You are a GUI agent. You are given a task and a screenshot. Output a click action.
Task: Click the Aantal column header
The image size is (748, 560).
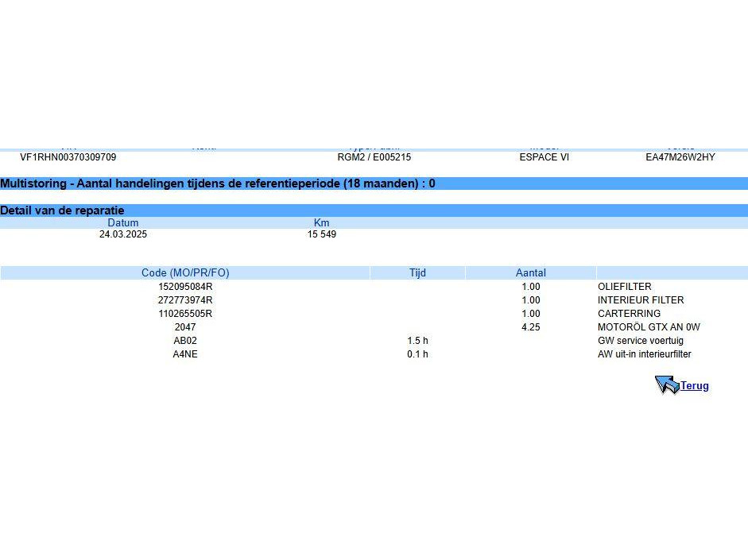530,272
